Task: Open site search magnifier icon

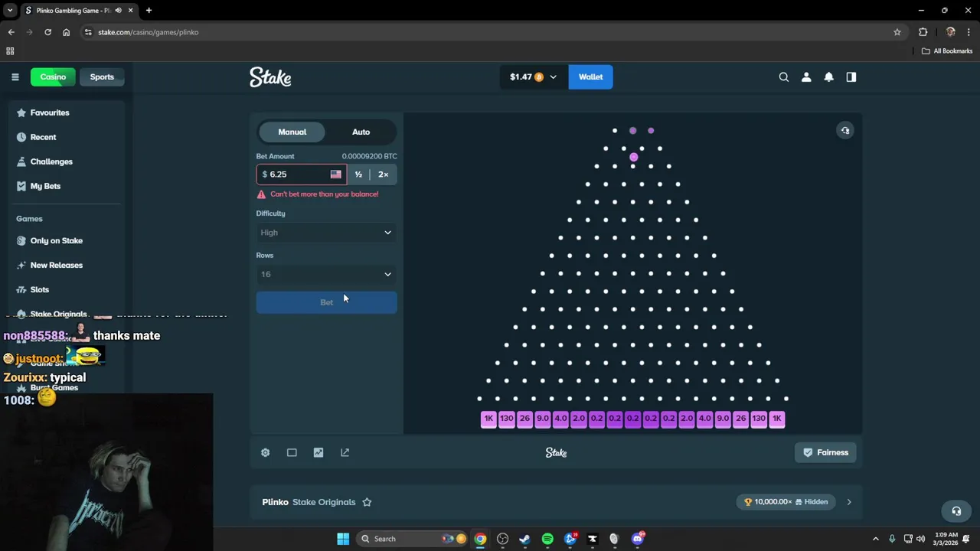Action: pos(783,77)
